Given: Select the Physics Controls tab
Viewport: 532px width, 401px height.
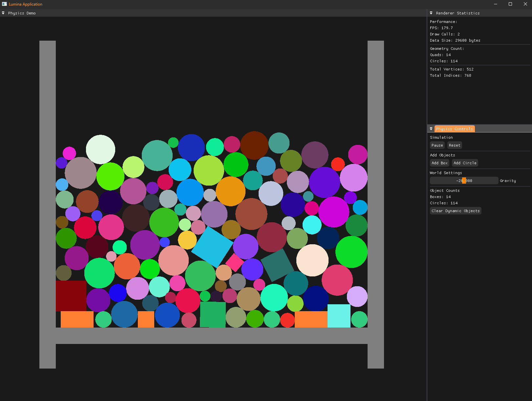Looking at the screenshot, I should tap(454, 129).
